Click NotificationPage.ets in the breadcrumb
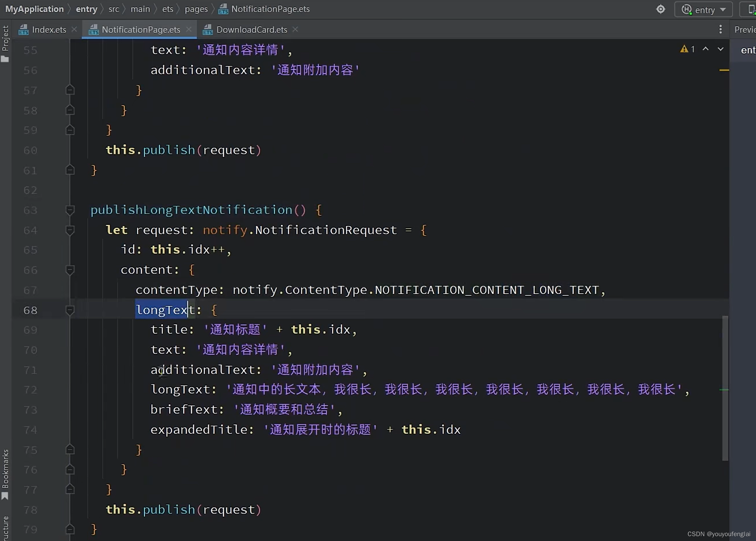756x541 pixels. (270, 9)
